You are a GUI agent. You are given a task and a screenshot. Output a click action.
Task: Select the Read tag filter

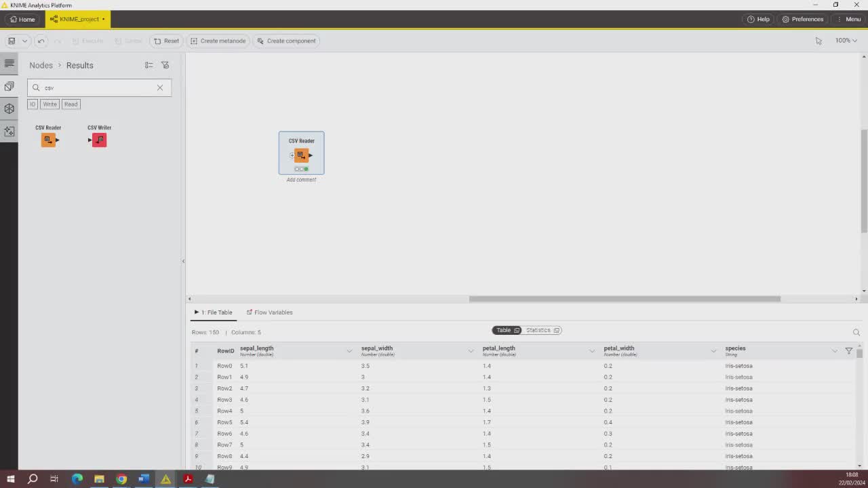click(71, 104)
